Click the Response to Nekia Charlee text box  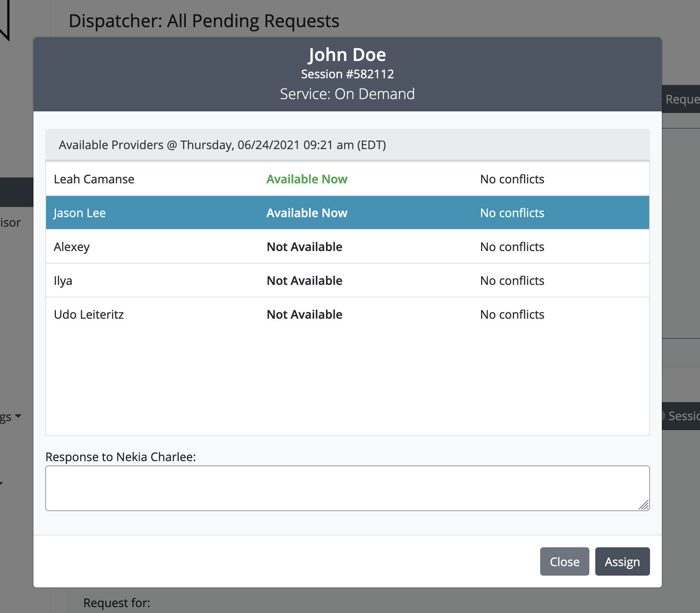pos(346,488)
